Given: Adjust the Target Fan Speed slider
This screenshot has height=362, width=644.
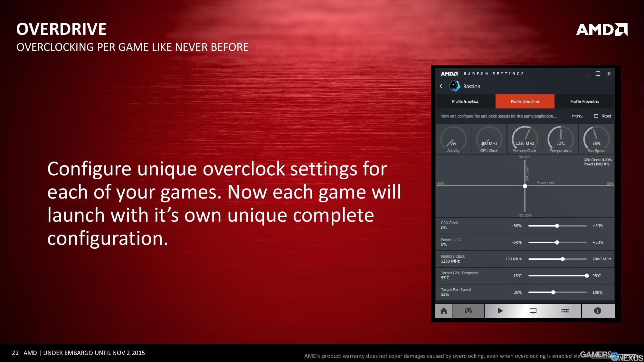Looking at the screenshot, I should pyautogui.click(x=553, y=292).
